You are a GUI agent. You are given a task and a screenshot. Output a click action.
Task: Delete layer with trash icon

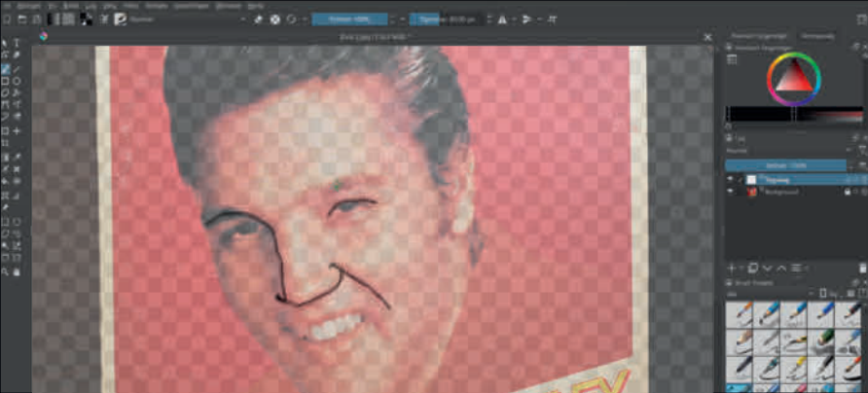[862, 268]
